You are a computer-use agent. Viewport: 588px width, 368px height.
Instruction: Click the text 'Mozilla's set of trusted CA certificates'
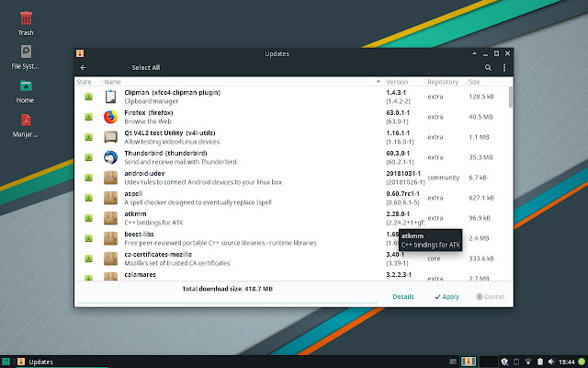(177, 263)
